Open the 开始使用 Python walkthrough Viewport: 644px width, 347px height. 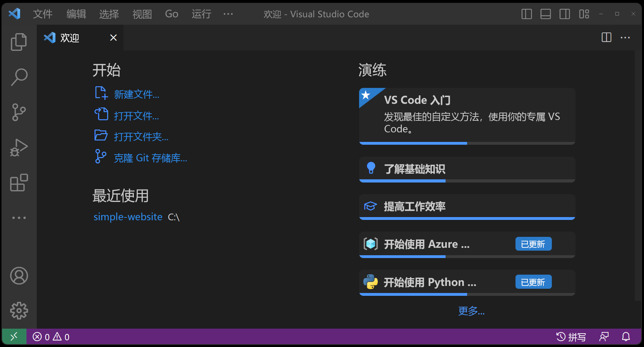click(467, 283)
